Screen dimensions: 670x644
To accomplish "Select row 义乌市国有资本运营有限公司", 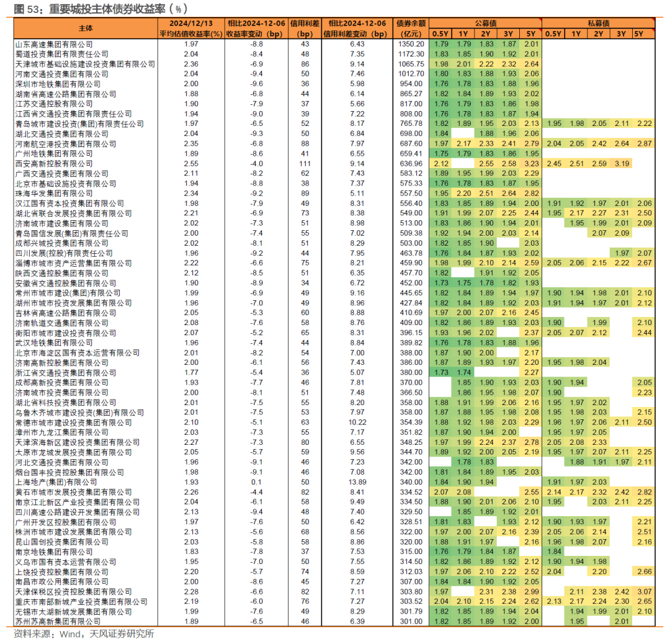I will (334, 561).
